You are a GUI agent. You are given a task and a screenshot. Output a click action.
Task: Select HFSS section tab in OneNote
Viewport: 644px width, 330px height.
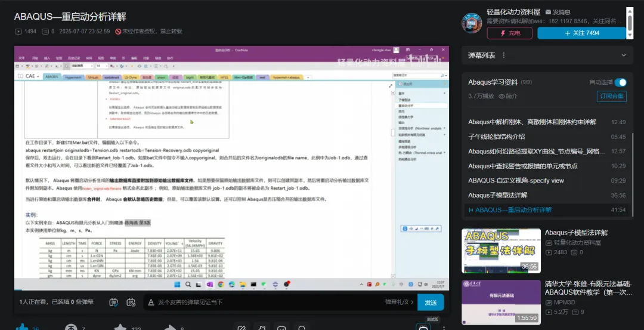coord(224,77)
